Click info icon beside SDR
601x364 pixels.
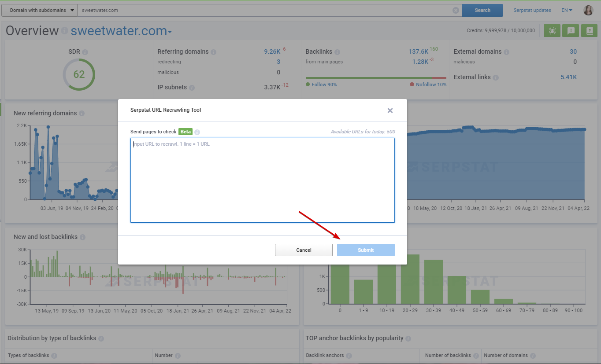(x=85, y=52)
